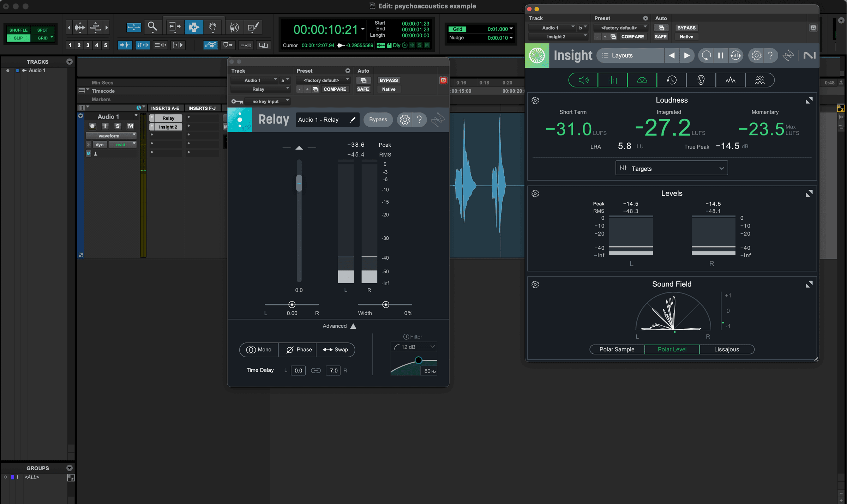Toggle the Intelligibility ear module tab
This screenshot has height=504, width=847.
click(701, 80)
